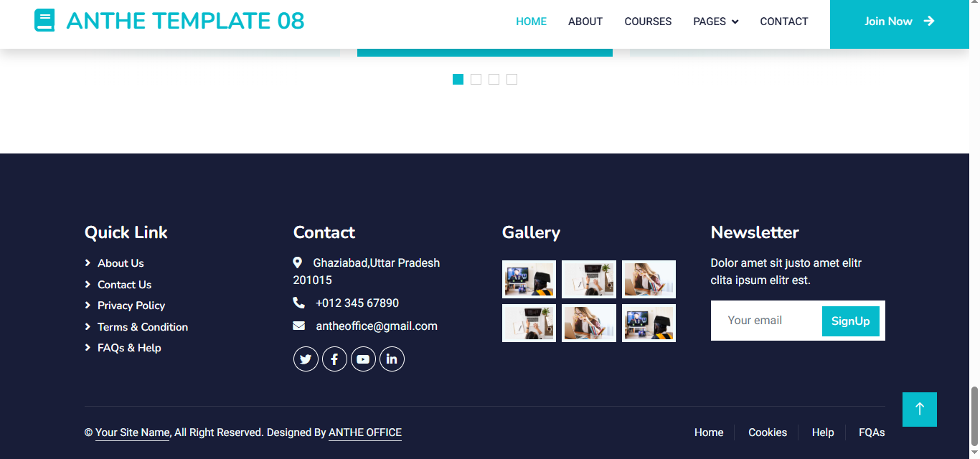The width and height of the screenshot is (980, 459).
Task: Select the second carousel indicator dot
Action: click(x=476, y=79)
